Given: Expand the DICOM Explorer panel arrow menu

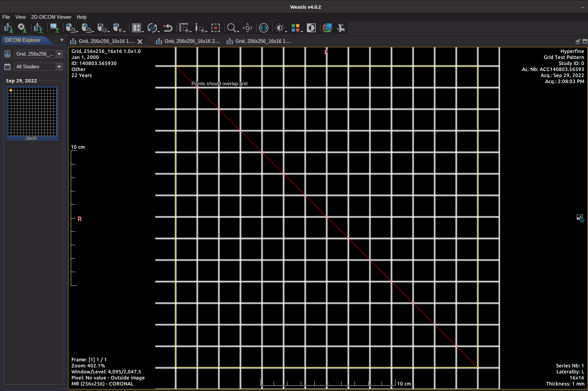Looking at the screenshot, I should [62, 40].
